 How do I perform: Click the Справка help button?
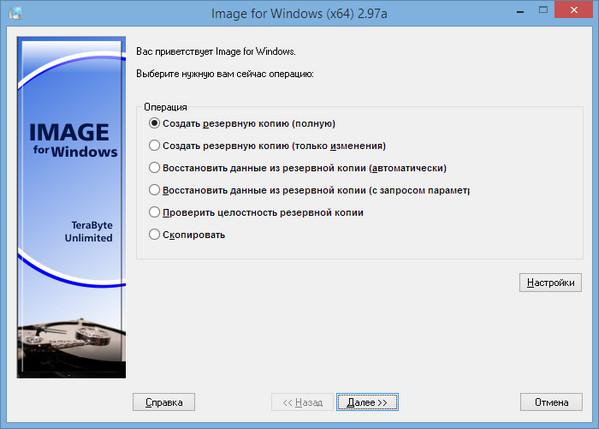(164, 402)
